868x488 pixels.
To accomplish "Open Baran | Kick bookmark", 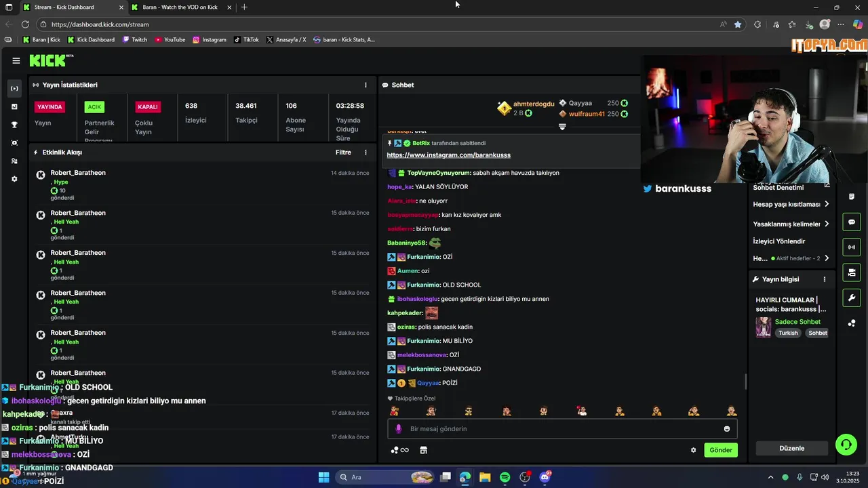I will click(41, 40).
